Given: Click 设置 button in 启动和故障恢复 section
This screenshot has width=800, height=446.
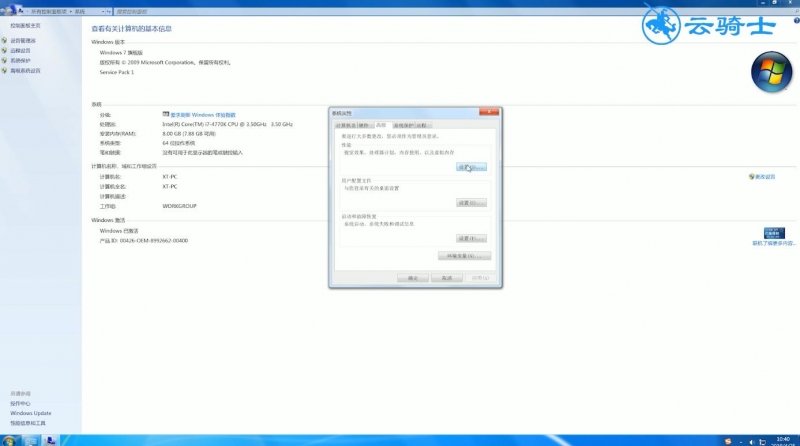Looking at the screenshot, I should coord(471,238).
